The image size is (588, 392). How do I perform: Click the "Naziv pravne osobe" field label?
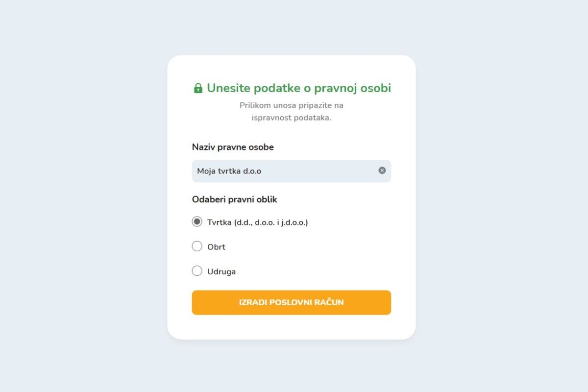(233, 147)
